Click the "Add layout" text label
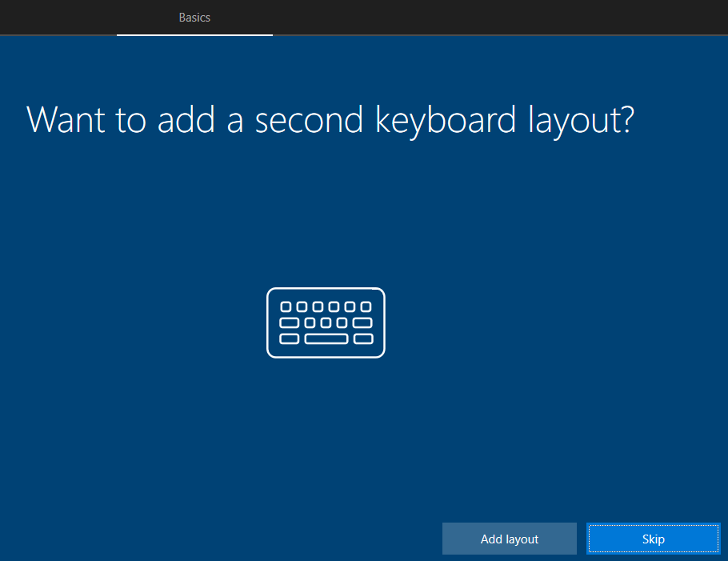 click(510, 539)
